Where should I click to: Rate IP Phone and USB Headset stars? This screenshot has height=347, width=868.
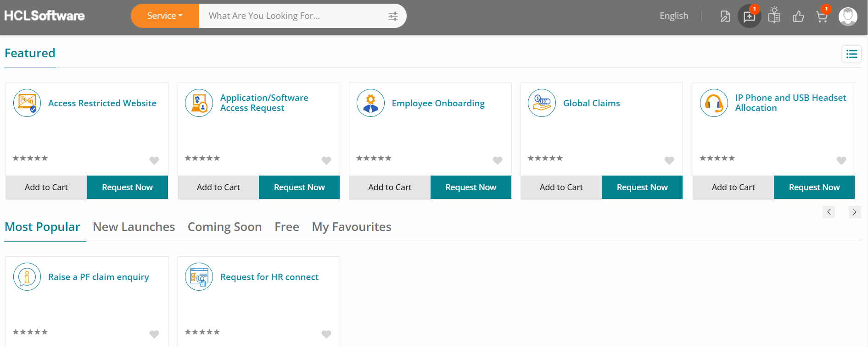717,158
